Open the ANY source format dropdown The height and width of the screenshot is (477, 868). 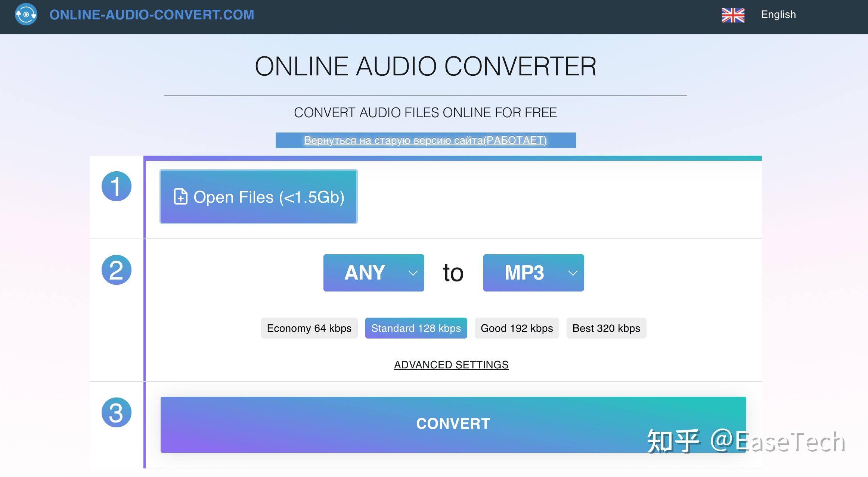pyautogui.click(x=373, y=273)
